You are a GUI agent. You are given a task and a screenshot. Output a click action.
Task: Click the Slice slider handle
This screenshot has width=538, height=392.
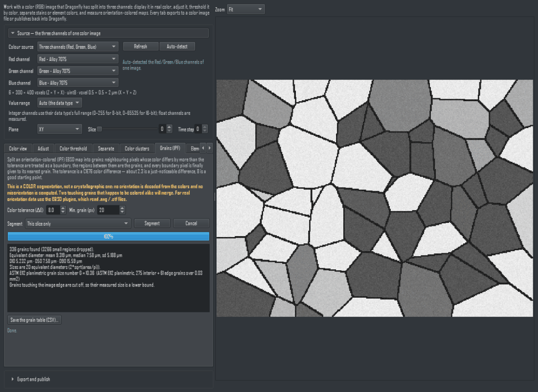point(99,130)
